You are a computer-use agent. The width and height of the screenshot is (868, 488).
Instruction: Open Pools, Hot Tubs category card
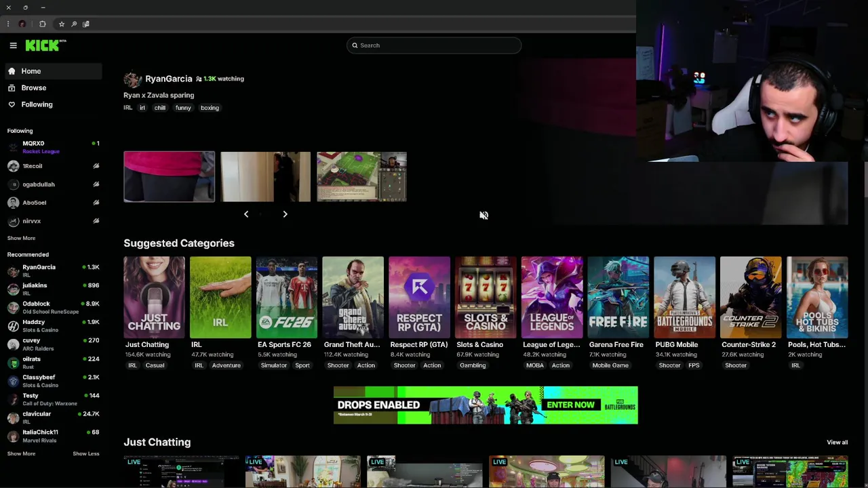tap(817, 298)
